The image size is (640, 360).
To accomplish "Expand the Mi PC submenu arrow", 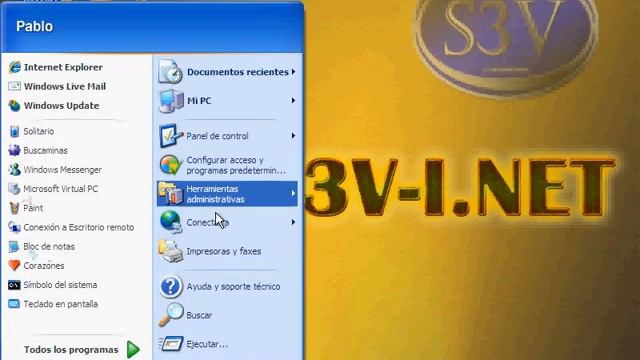I will click(293, 100).
